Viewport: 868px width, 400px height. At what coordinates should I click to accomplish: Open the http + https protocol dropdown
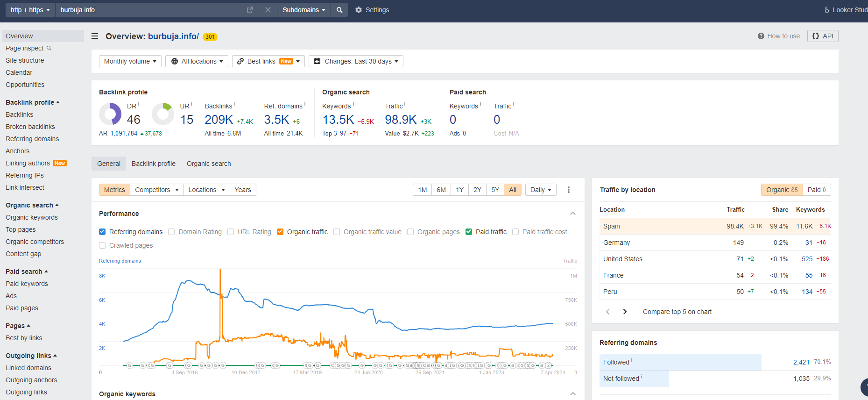click(30, 10)
